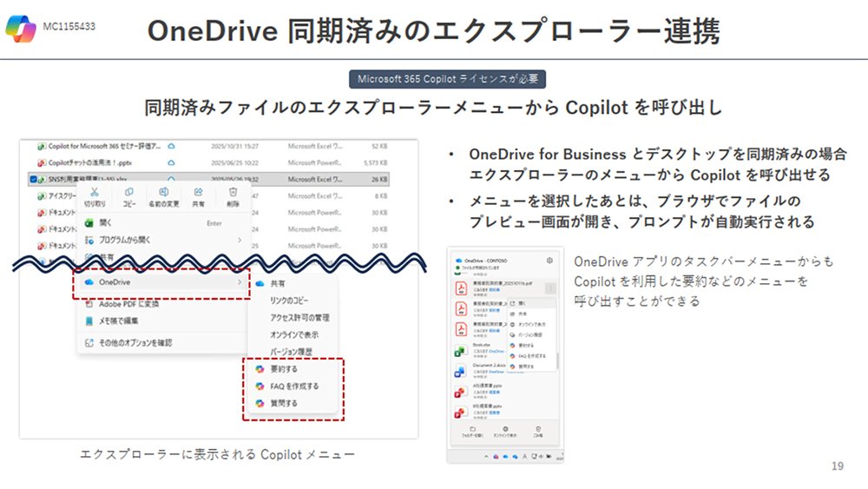Click ごみ箱 button at OneDrive panel bottom
This screenshot has height=489, width=868.
538,432
